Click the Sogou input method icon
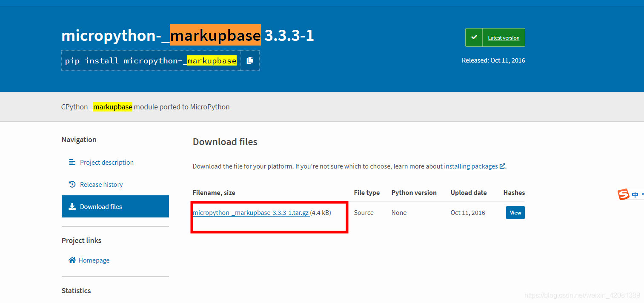 tap(624, 194)
